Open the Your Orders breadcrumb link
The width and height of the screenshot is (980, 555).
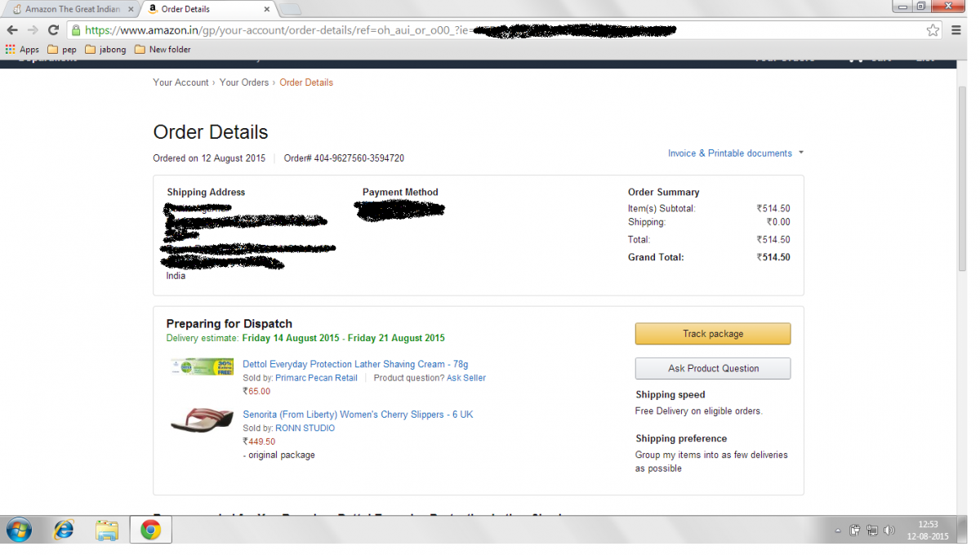click(x=243, y=82)
